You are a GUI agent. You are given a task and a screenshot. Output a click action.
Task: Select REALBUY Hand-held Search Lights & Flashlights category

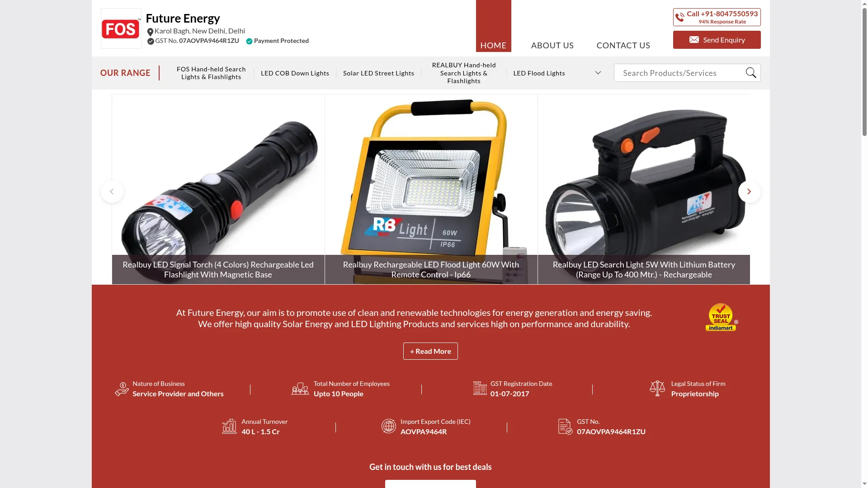tap(464, 73)
